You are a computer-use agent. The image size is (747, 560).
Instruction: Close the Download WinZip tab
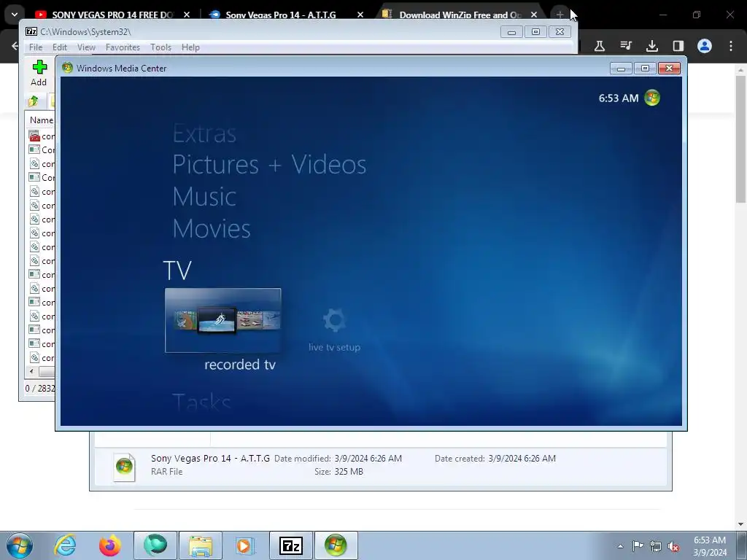[533, 15]
